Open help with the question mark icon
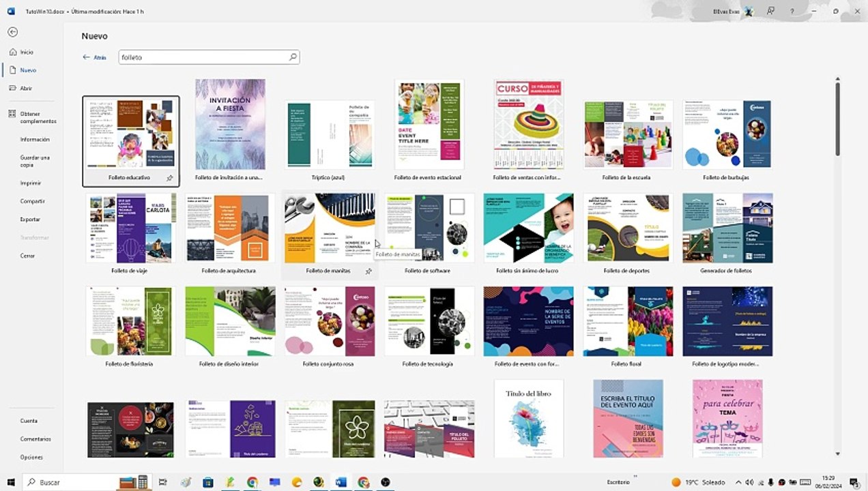The height and width of the screenshot is (491, 868). pos(792,11)
